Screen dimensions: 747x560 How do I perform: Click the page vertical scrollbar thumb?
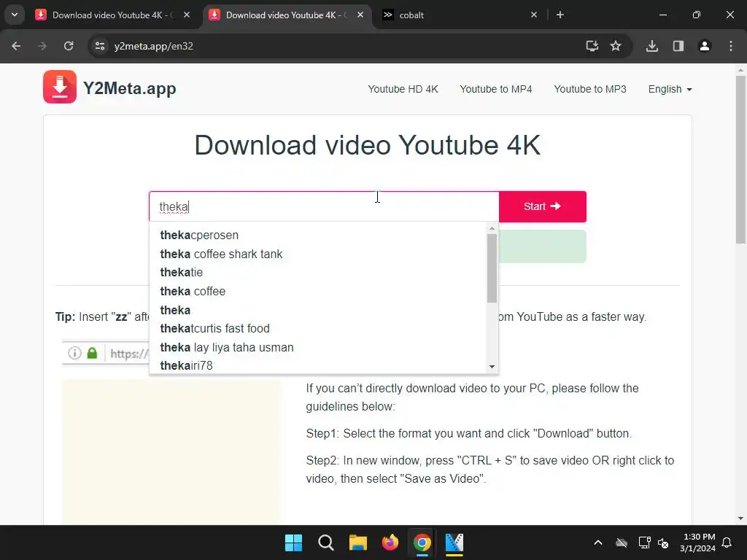740,160
